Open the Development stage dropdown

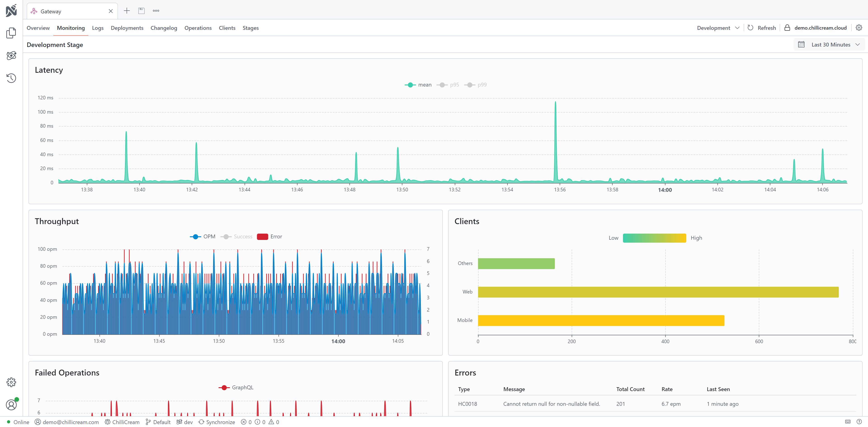tap(718, 28)
